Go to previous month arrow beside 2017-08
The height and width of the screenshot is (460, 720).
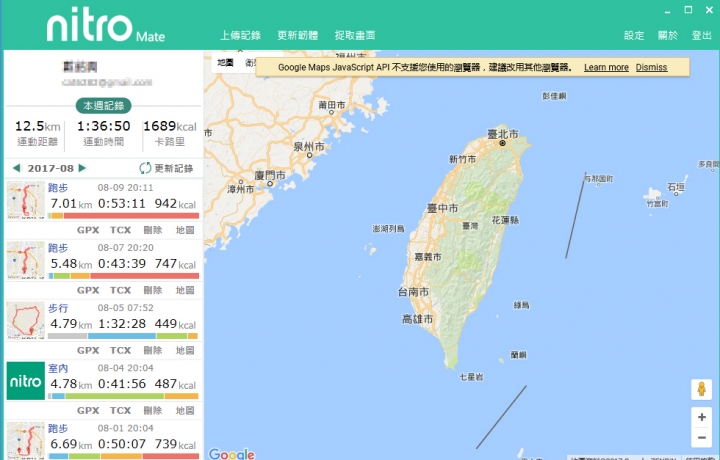(17, 168)
